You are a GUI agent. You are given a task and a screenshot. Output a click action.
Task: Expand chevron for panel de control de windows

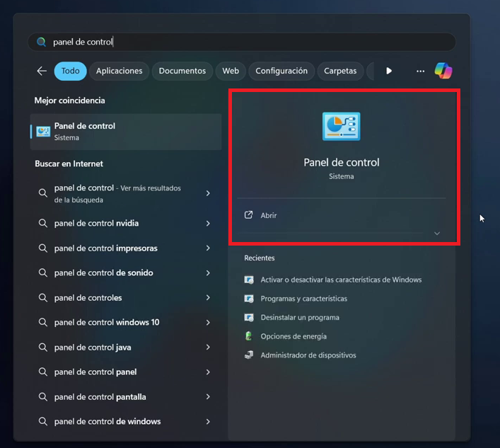pyautogui.click(x=208, y=422)
